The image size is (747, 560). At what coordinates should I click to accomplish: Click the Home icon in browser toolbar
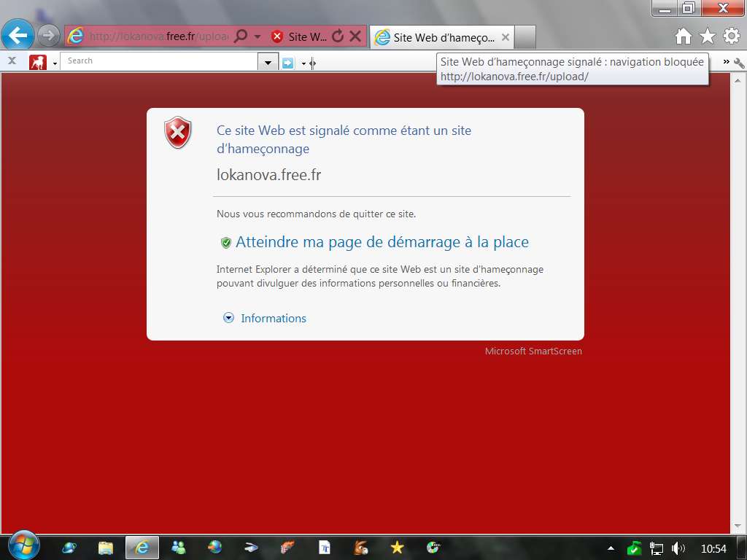[x=683, y=36]
